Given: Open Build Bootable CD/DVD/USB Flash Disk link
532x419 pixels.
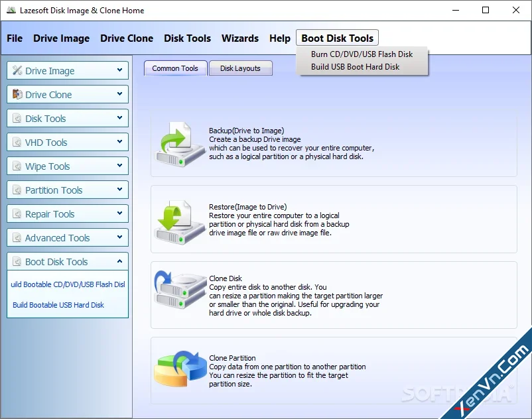Looking at the screenshot, I should coord(68,284).
